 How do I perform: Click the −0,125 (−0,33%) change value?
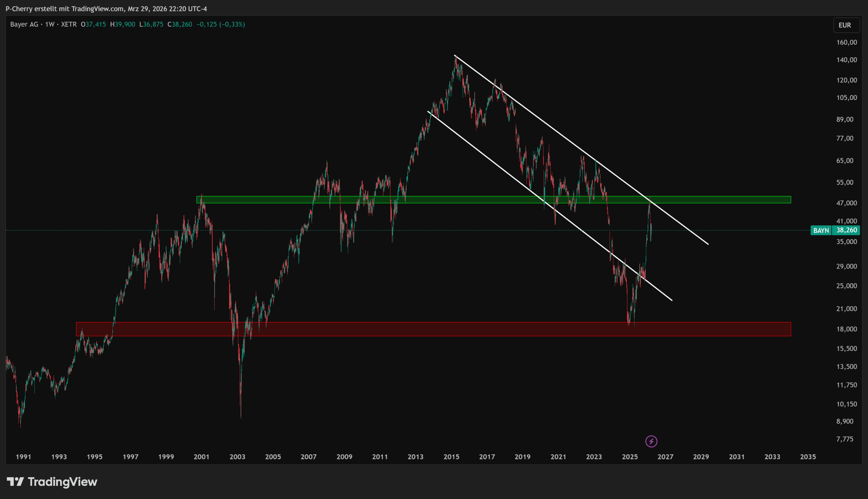click(x=220, y=24)
